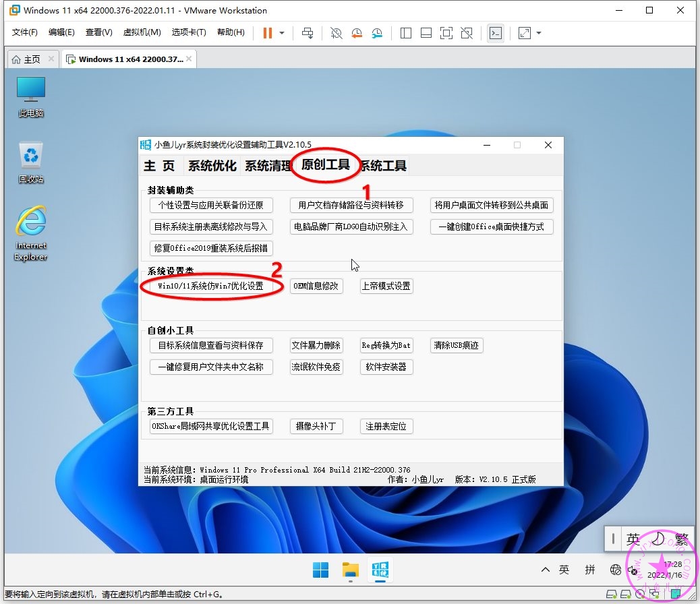Click the 用户文档存储路径与资料转移 button
This screenshot has width=700, height=604.
(x=351, y=206)
